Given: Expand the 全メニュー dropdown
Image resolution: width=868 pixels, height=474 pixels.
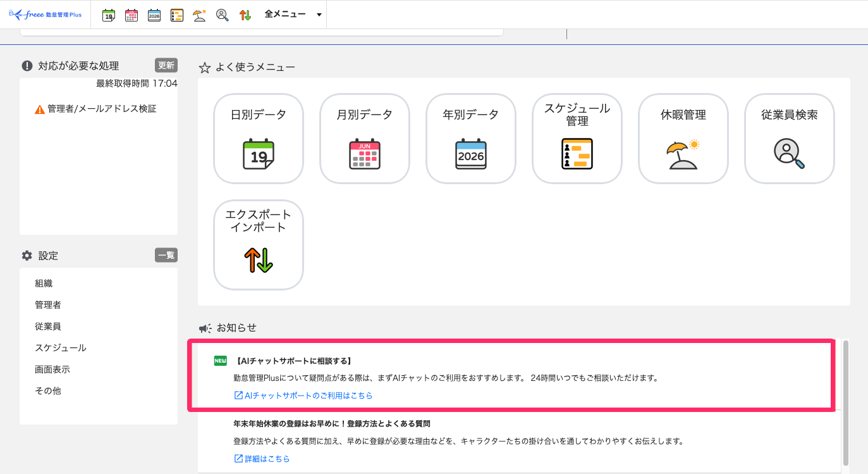Looking at the screenshot, I should [293, 15].
